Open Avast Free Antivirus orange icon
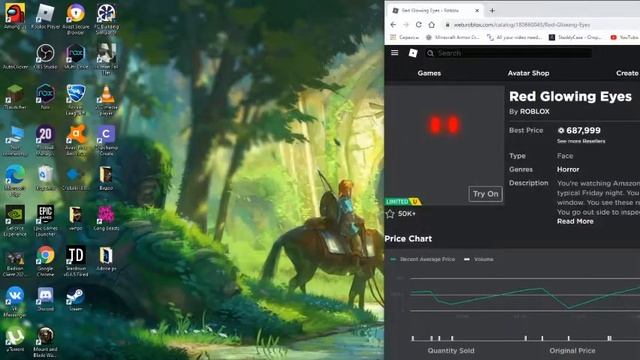640x360 pixels. tap(76, 140)
